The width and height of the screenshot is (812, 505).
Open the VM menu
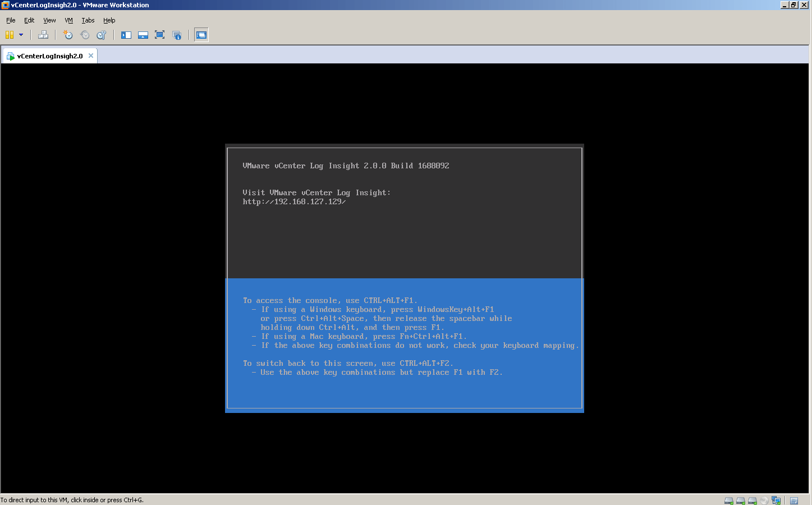coord(68,20)
